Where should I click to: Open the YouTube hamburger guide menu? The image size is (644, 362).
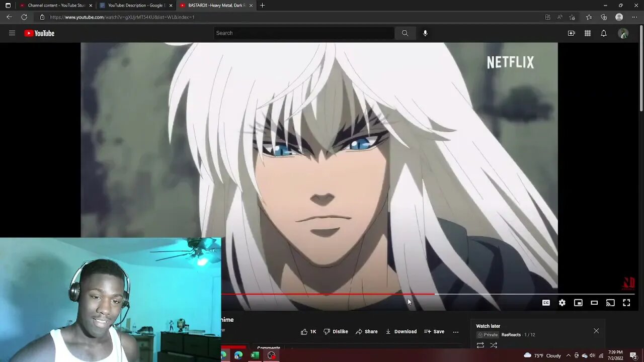point(12,33)
